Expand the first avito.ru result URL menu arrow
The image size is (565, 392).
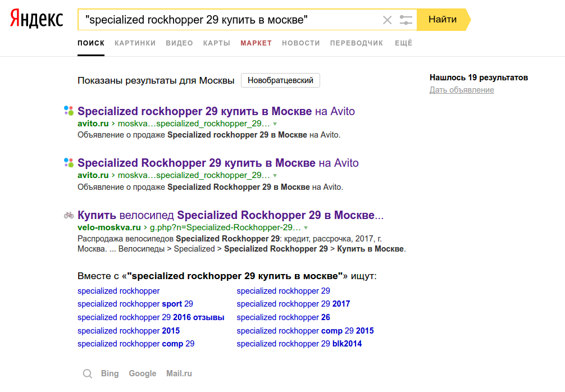275,124
